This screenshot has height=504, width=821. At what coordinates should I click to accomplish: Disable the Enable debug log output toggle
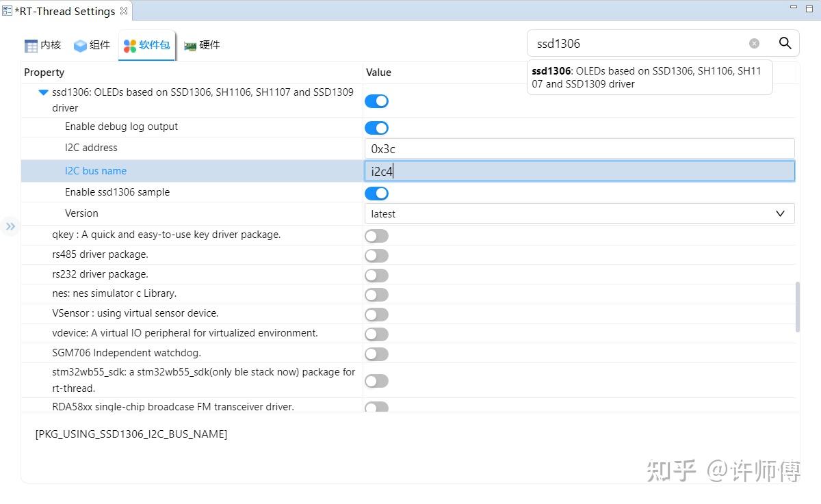[376, 128]
